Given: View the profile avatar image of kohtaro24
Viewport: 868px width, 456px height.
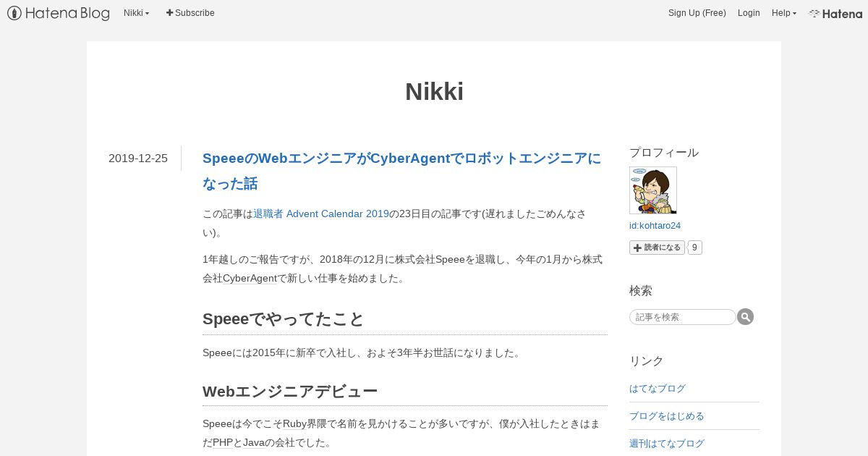Looking at the screenshot, I should tap(653, 190).
